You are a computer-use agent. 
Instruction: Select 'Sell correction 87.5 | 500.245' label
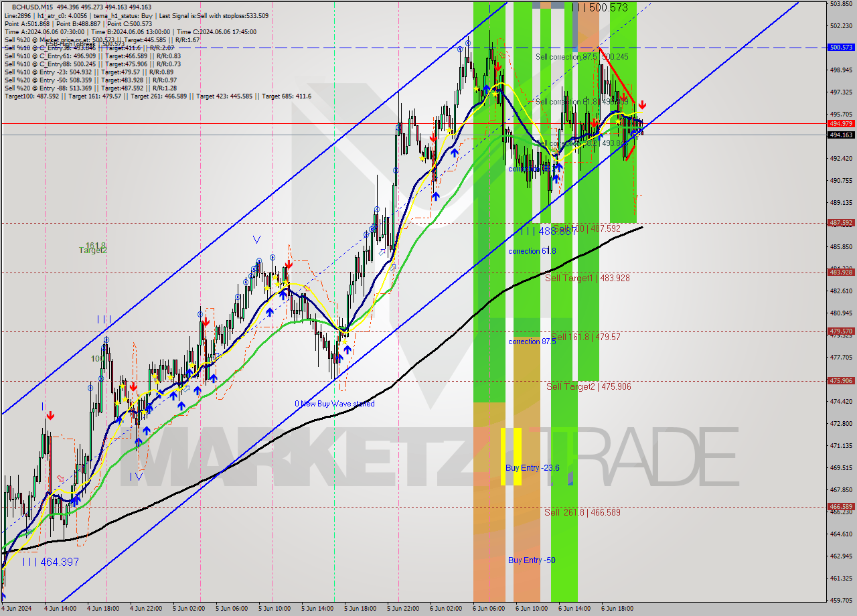point(582,57)
